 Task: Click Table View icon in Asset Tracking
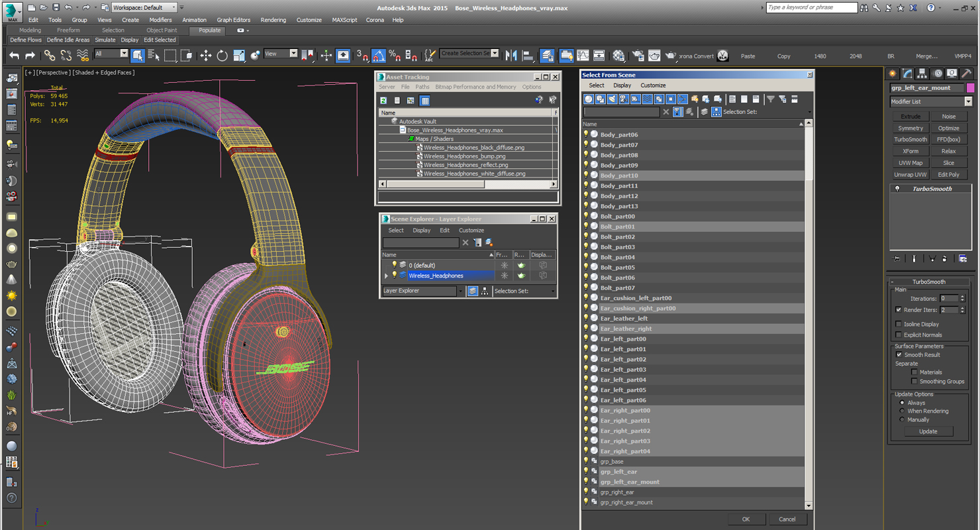click(x=425, y=101)
